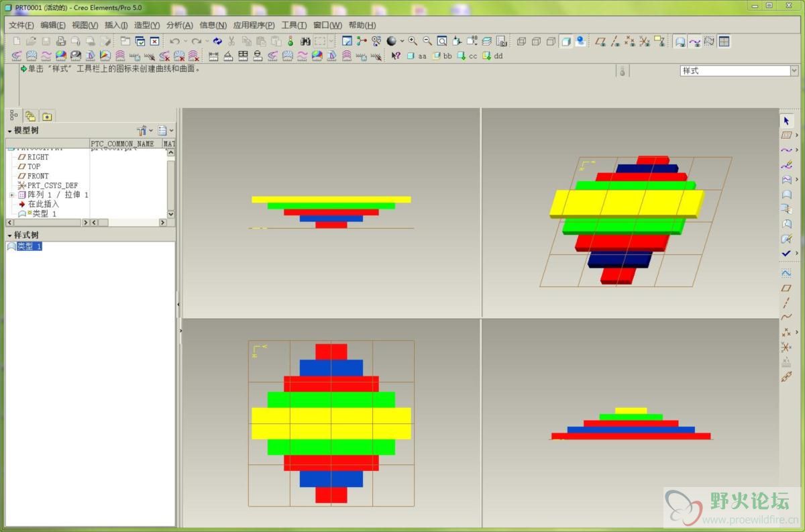Viewport: 805px width, 532px height.
Task: Select the Create Curve tool
Action: 786,150
